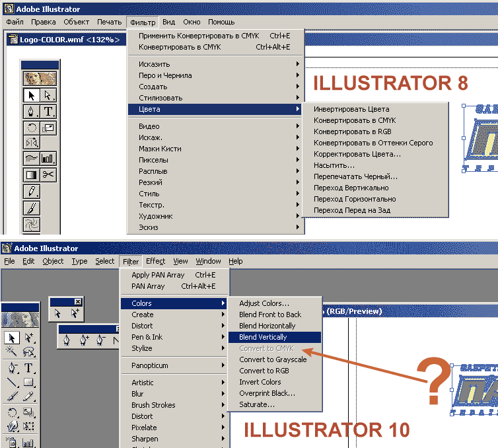
Task: Activate the Reflect tool in the Illustrator 8 toolbox
Action: [32, 142]
